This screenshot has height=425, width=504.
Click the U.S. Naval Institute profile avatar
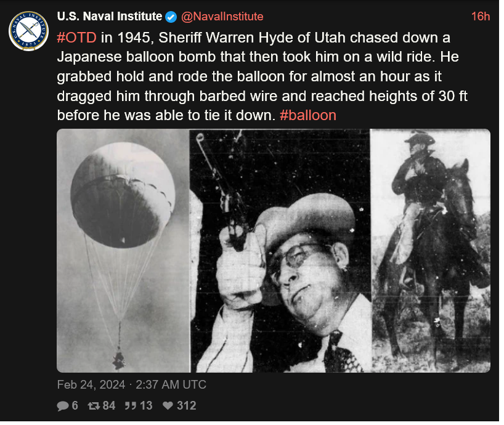[28, 31]
